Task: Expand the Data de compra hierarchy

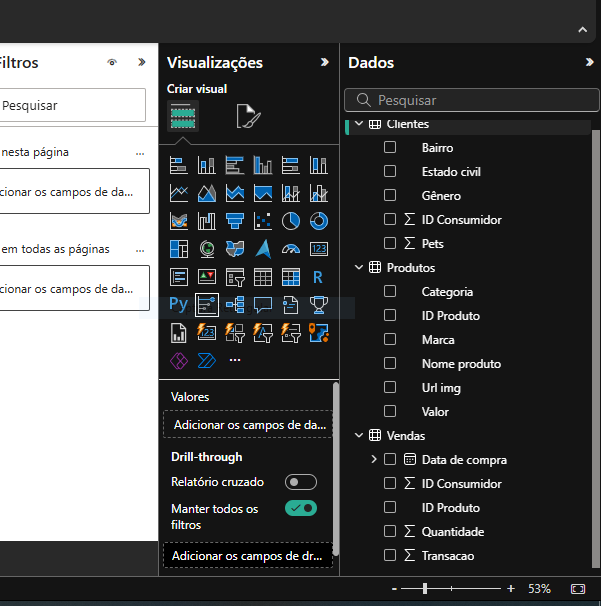Action: (374, 460)
